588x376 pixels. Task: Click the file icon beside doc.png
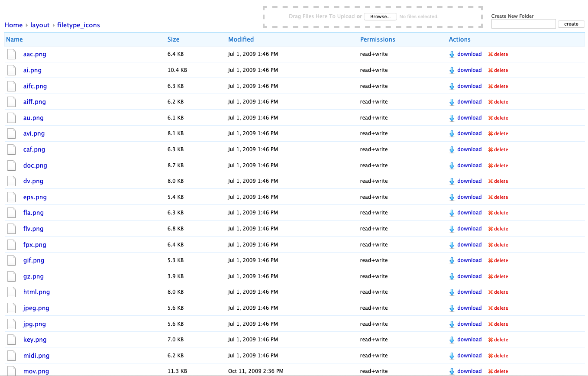[11, 165]
